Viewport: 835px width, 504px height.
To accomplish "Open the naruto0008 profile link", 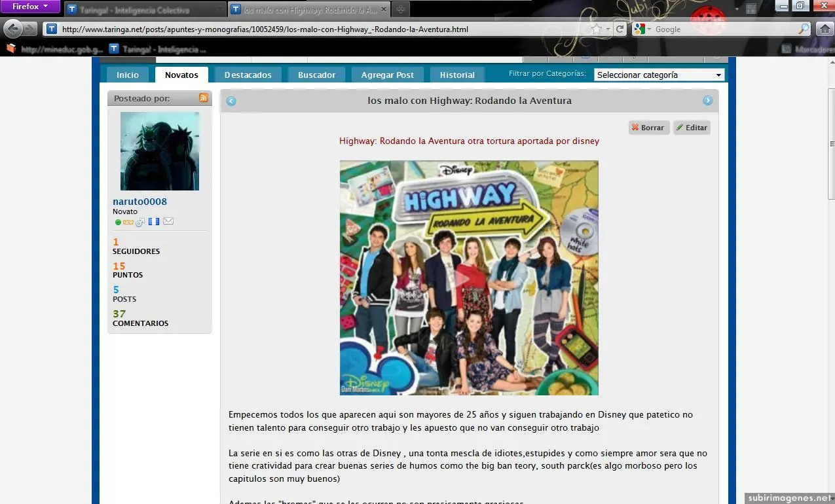I will (x=139, y=202).
